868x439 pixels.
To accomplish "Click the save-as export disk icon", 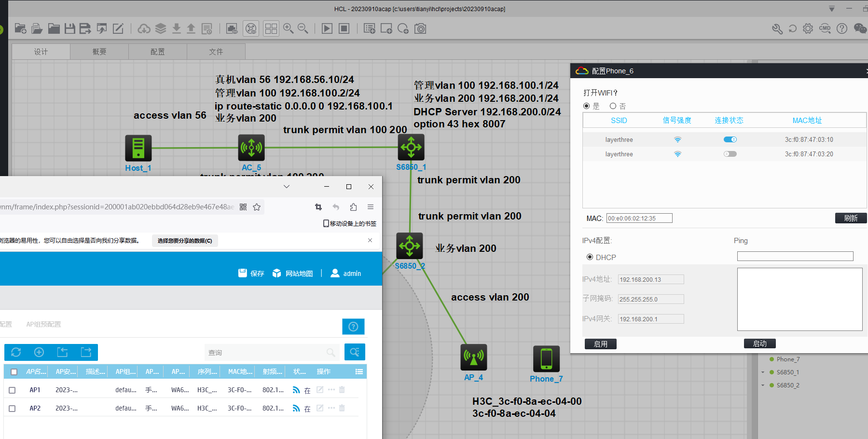I will click(85, 29).
